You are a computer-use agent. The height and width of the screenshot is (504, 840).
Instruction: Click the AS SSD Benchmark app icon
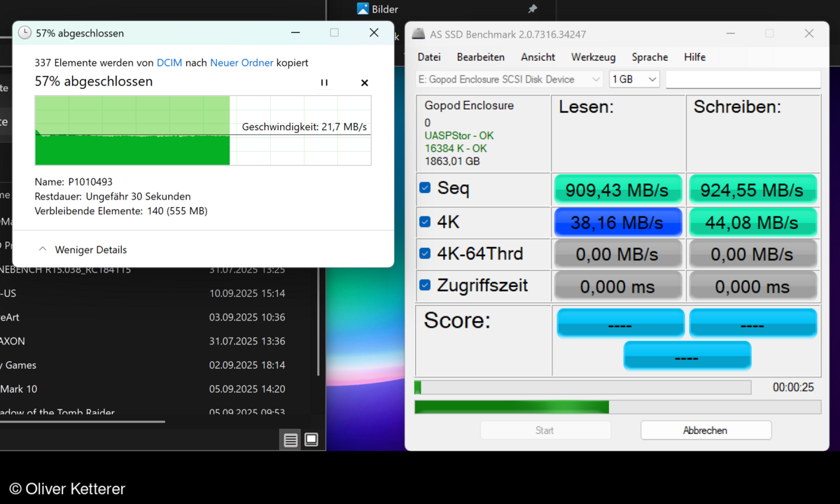pyautogui.click(x=418, y=34)
